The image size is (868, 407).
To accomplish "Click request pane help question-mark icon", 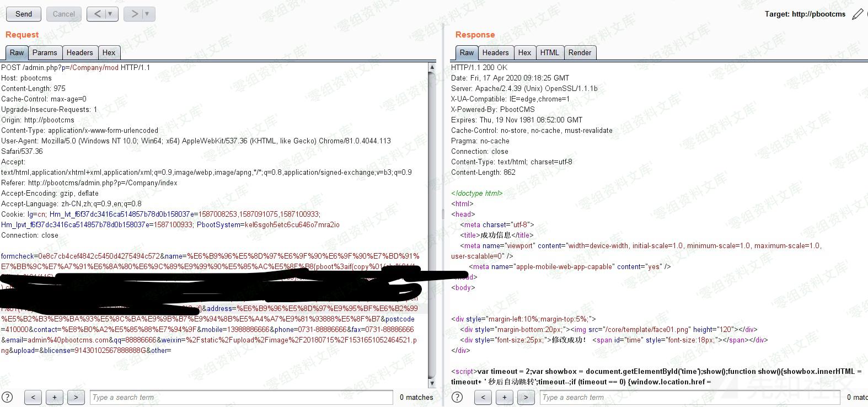I will pyautogui.click(x=7, y=397).
